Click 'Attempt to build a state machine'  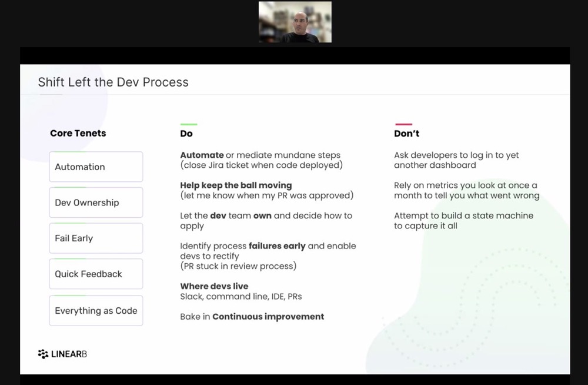tap(463, 215)
